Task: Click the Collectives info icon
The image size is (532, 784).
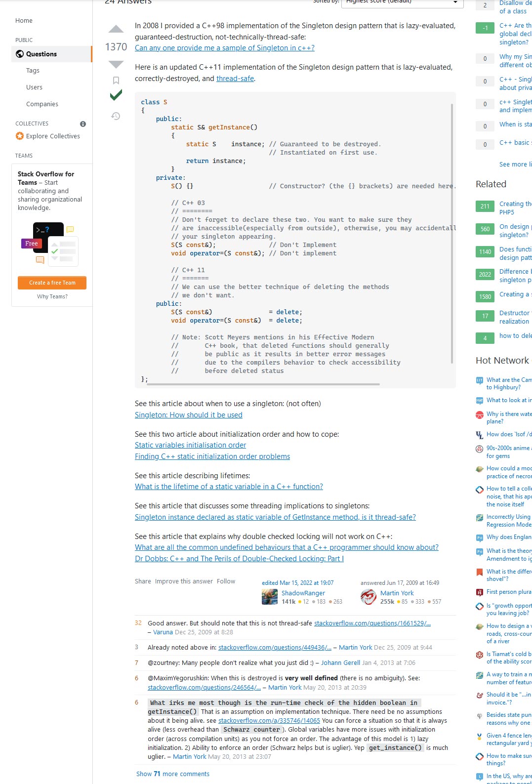Action: click(83, 124)
